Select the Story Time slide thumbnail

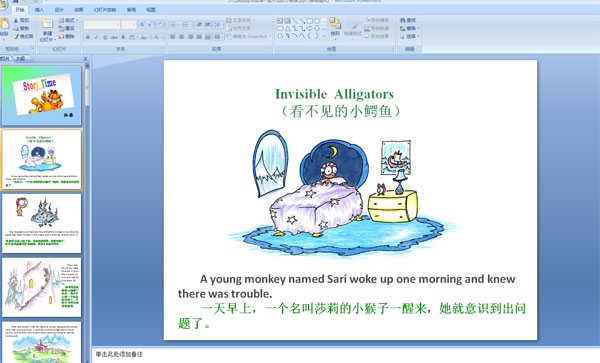[x=41, y=95]
